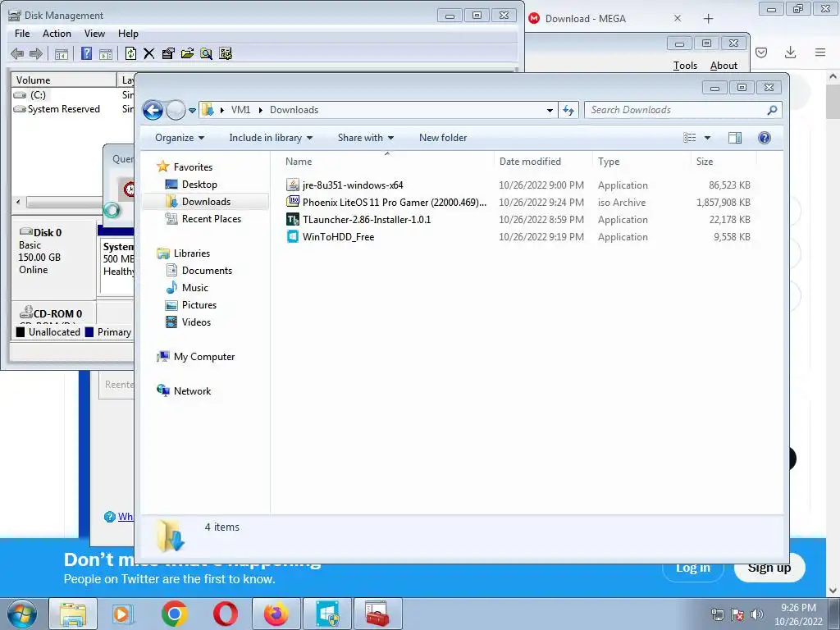This screenshot has width=840, height=630.
Task: Open Organize dropdown
Action: click(x=180, y=138)
